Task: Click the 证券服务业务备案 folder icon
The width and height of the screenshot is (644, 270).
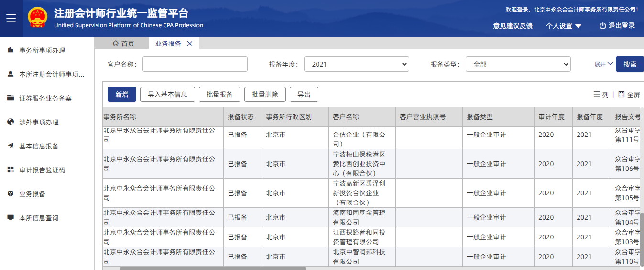Action: click(x=11, y=98)
